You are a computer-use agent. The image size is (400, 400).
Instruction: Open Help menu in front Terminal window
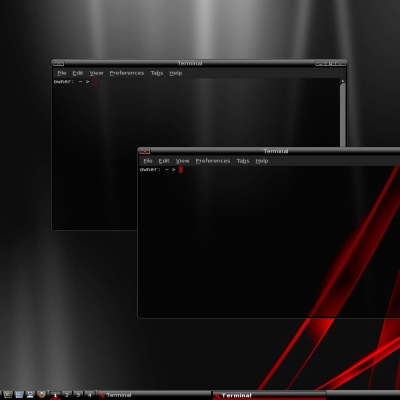262,161
